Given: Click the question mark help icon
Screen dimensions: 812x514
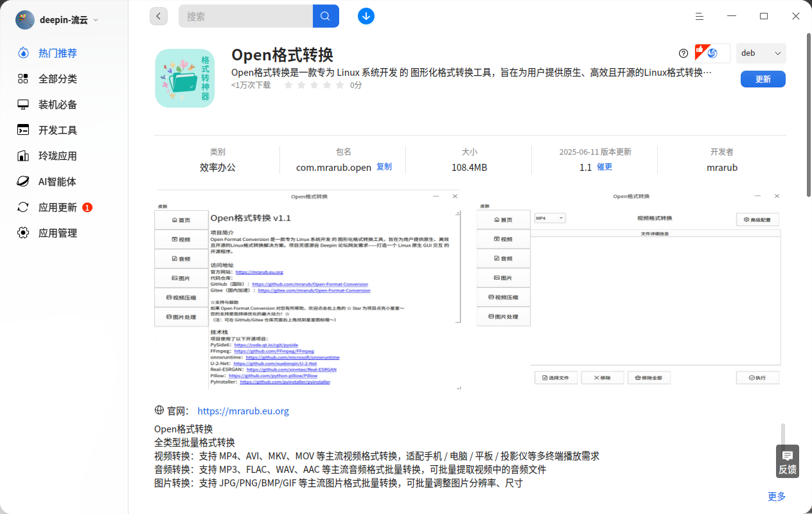Looking at the screenshot, I should [x=684, y=53].
